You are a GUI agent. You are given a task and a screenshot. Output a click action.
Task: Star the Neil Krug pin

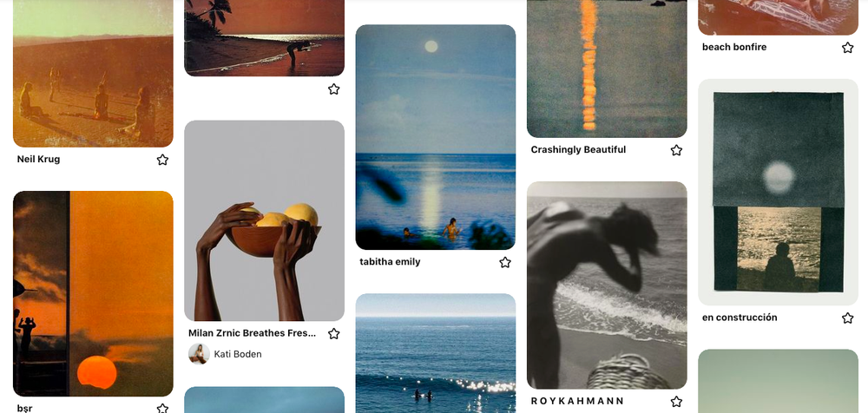[x=162, y=160]
